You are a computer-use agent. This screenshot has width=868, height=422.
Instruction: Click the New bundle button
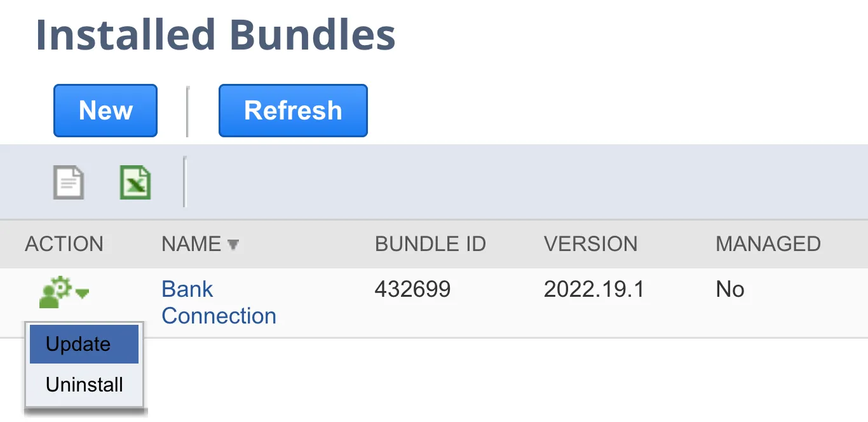pos(105,111)
